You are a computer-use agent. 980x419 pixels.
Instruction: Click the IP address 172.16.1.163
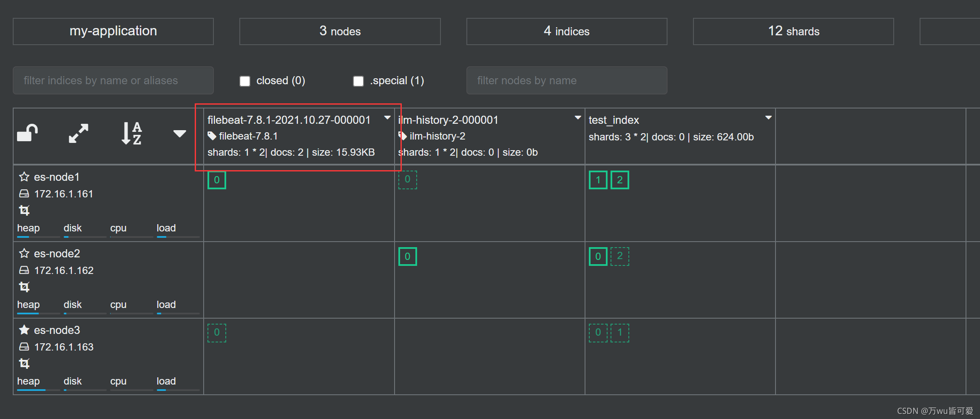pos(64,347)
